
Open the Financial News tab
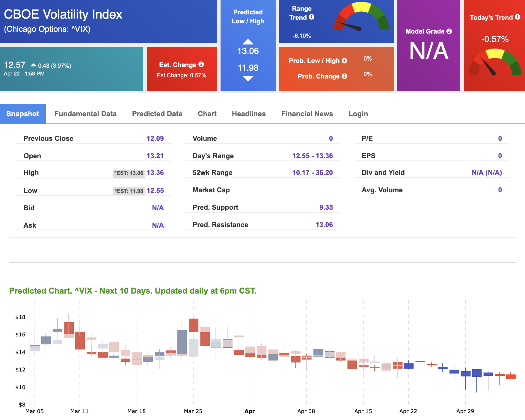pyautogui.click(x=307, y=114)
